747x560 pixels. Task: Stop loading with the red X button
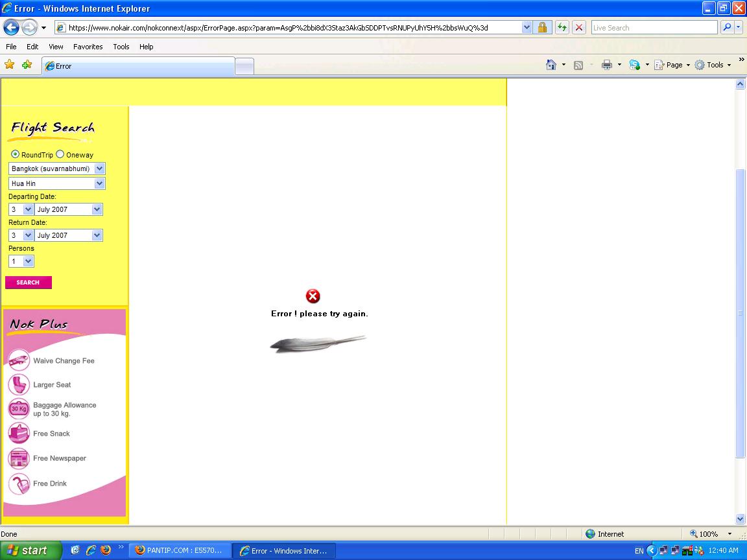tap(579, 28)
